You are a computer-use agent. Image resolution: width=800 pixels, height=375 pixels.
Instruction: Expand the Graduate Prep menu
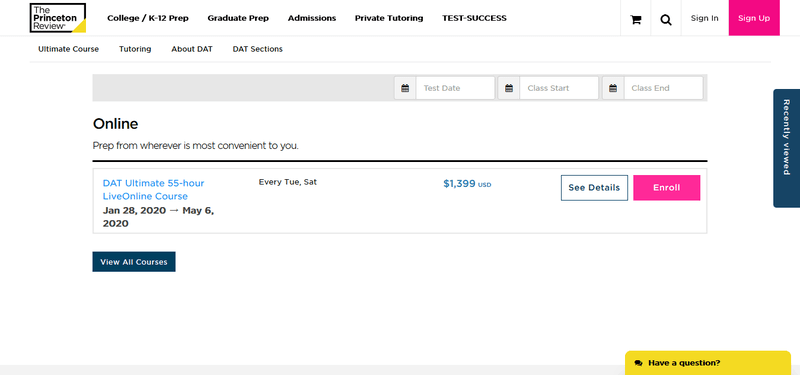click(238, 18)
